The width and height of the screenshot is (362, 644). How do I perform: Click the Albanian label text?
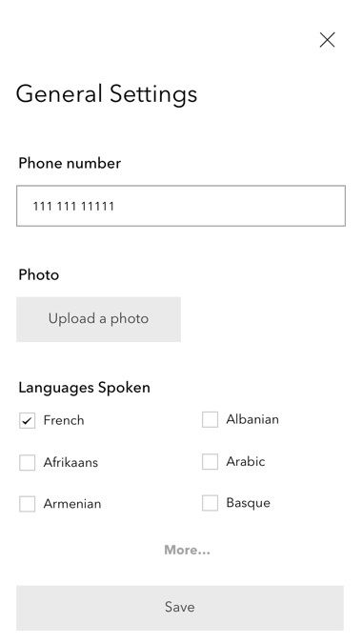[252, 419]
